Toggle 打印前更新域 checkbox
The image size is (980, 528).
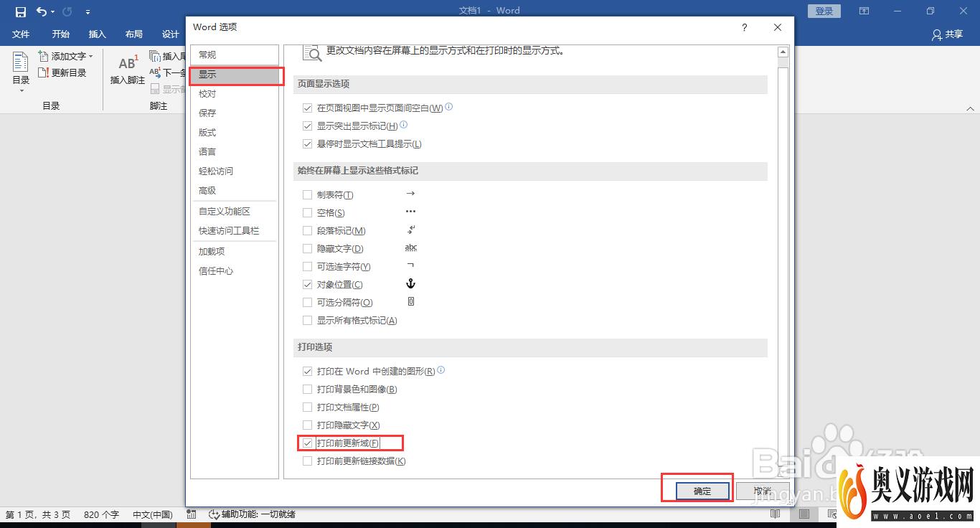tap(307, 443)
